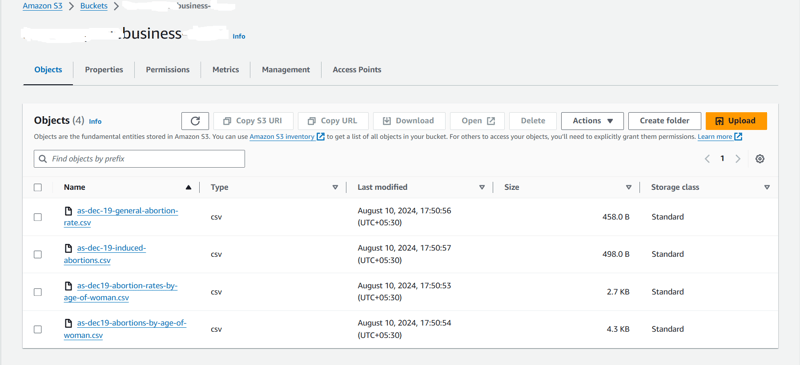Viewport: 800px width, 365px height.
Task: Click the Open button
Action: pyautogui.click(x=478, y=121)
